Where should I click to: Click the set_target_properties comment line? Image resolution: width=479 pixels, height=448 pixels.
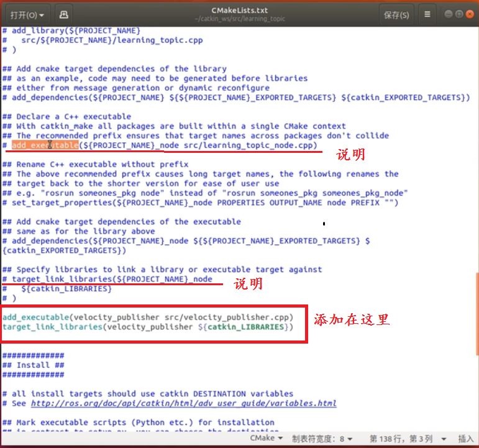201,203
